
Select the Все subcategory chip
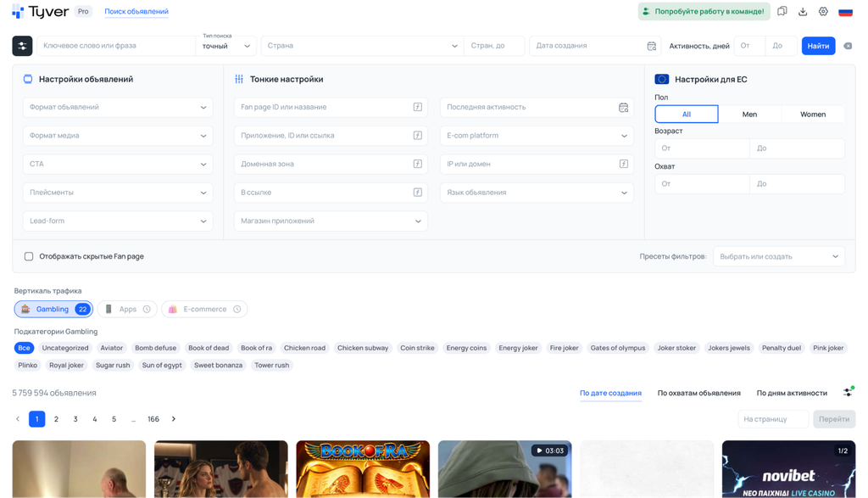click(x=24, y=348)
